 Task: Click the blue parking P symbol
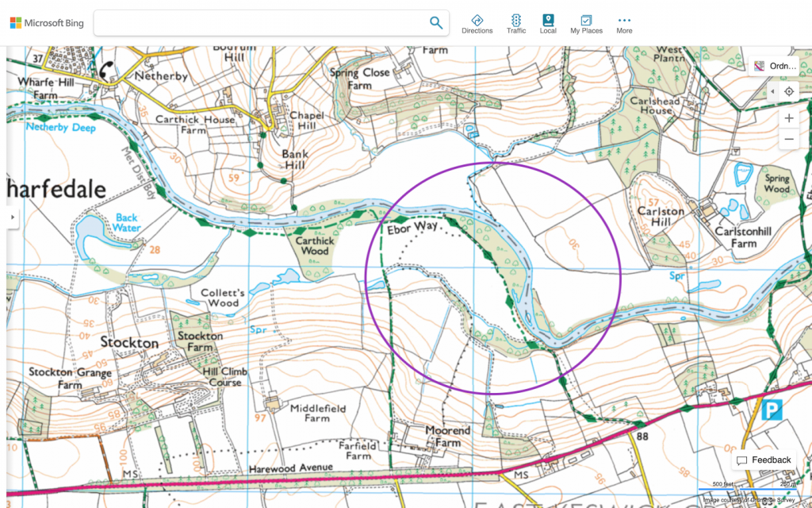[769, 410]
